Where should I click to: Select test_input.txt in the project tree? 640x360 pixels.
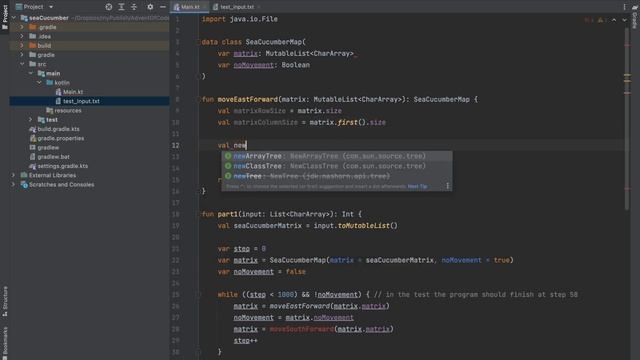coord(81,101)
